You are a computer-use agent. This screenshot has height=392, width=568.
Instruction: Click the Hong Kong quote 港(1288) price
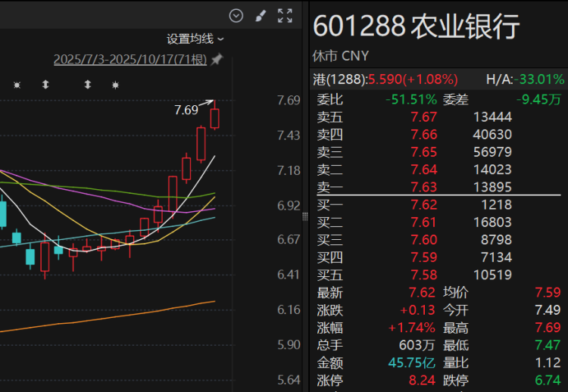385,79
